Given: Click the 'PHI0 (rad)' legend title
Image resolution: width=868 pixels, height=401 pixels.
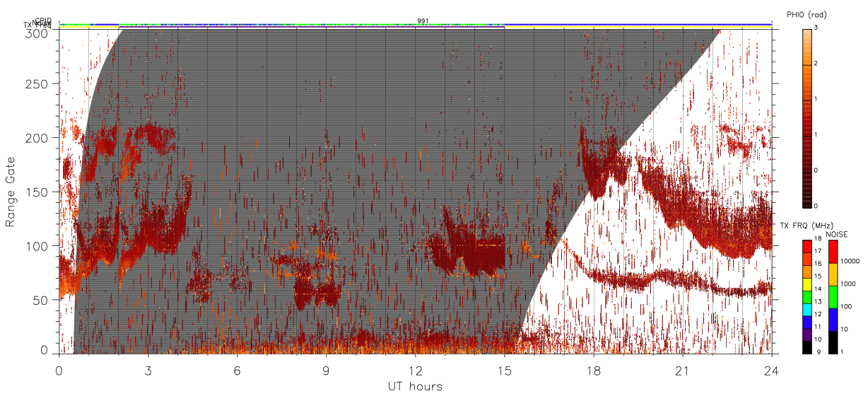Looking at the screenshot, I should point(807,14).
